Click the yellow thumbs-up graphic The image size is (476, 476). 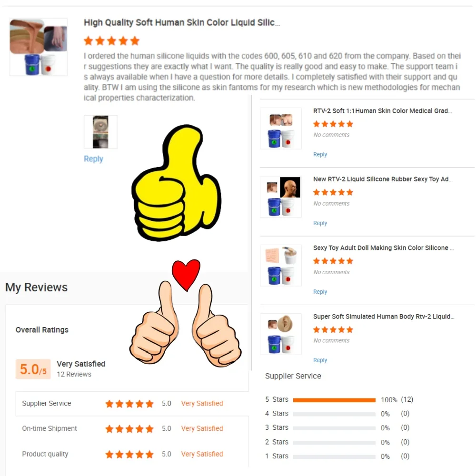pos(176,183)
